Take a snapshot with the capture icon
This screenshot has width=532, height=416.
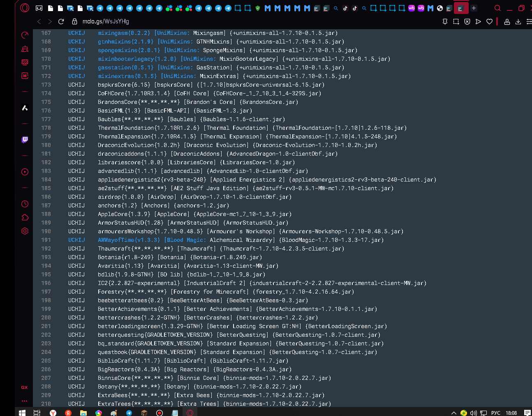point(456,21)
